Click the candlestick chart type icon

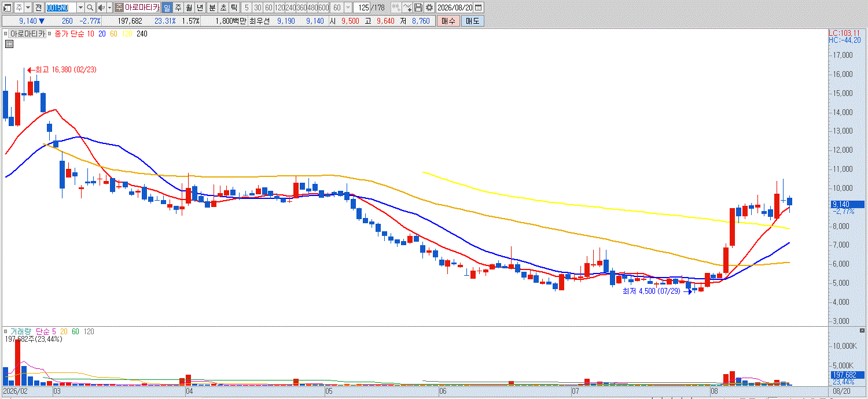tap(396, 8)
